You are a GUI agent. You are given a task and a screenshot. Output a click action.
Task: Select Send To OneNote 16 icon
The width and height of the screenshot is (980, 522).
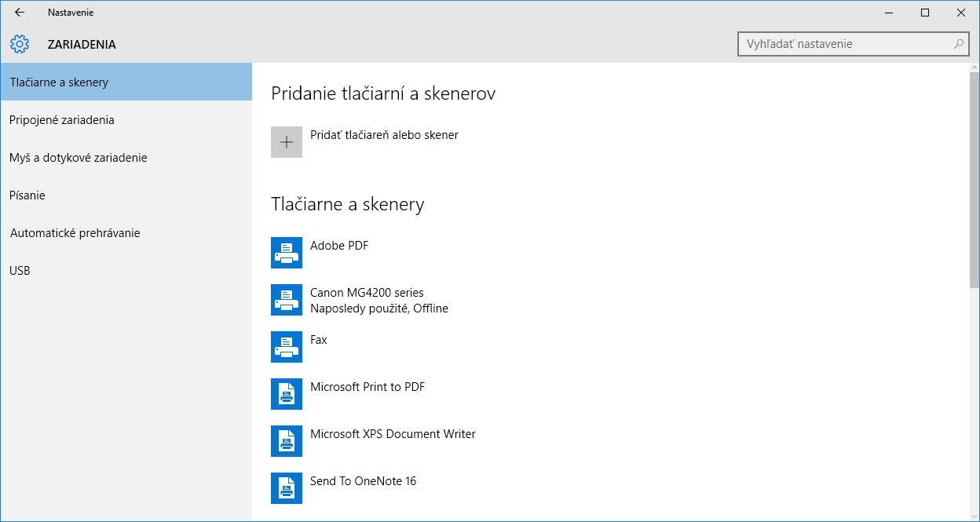(x=287, y=488)
